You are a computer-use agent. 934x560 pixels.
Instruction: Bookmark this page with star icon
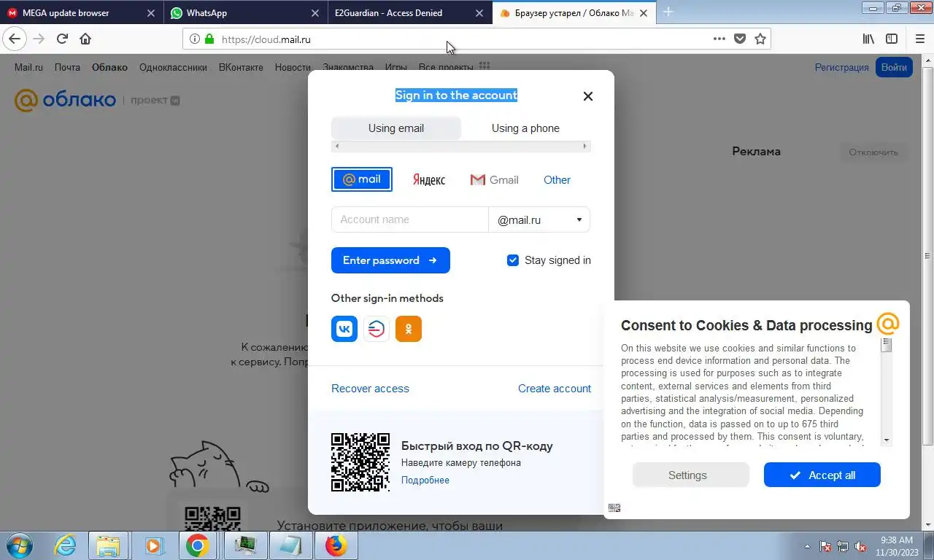coord(760,39)
